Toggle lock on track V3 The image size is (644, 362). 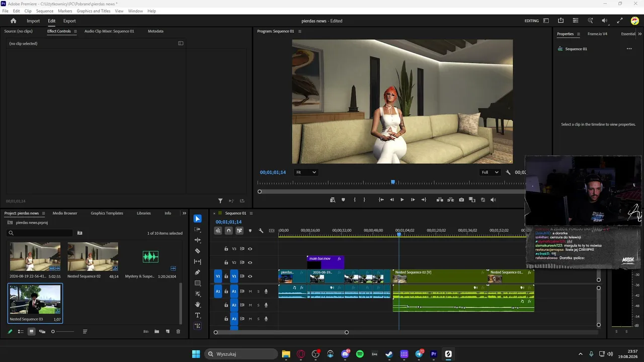pyautogui.click(x=226, y=249)
